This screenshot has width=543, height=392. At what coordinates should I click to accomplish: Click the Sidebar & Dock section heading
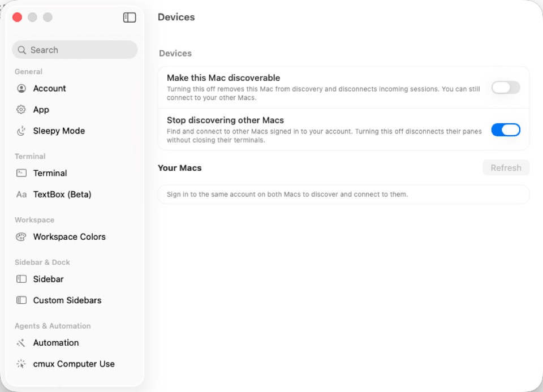[x=42, y=262]
